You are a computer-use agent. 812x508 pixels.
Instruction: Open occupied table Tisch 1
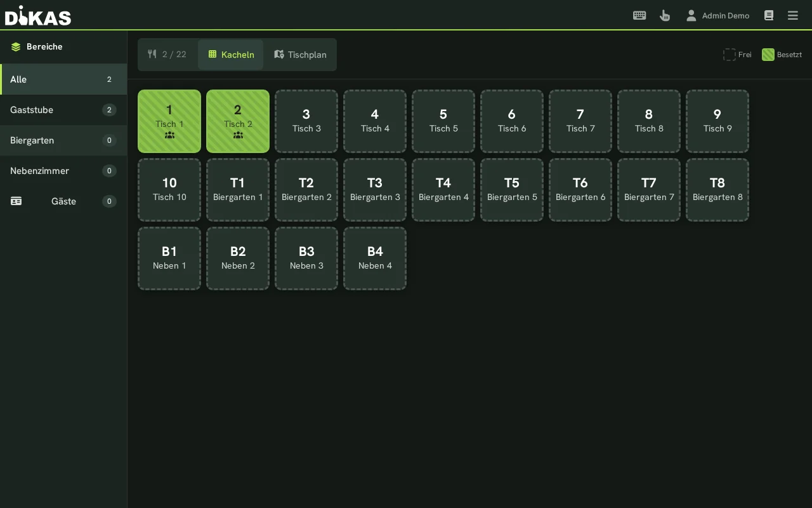pos(169,121)
